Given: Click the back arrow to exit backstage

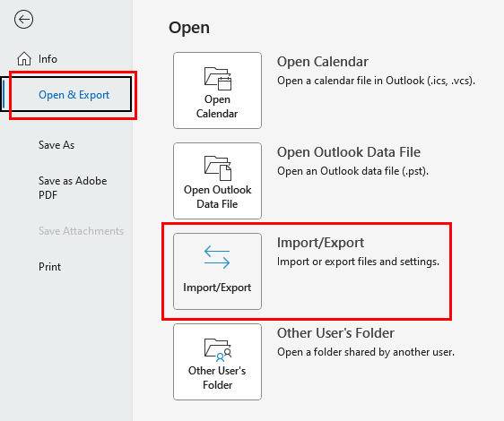Looking at the screenshot, I should pyautogui.click(x=23, y=20).
